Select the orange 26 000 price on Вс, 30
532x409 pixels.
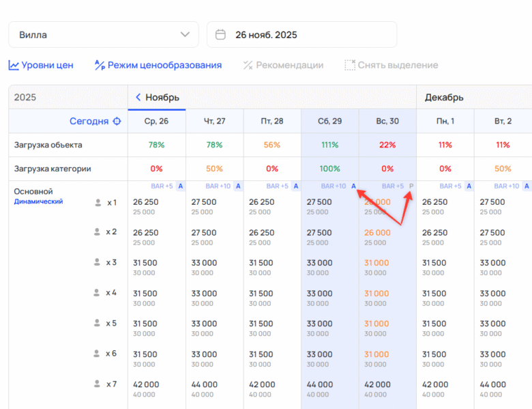point(377,232)
